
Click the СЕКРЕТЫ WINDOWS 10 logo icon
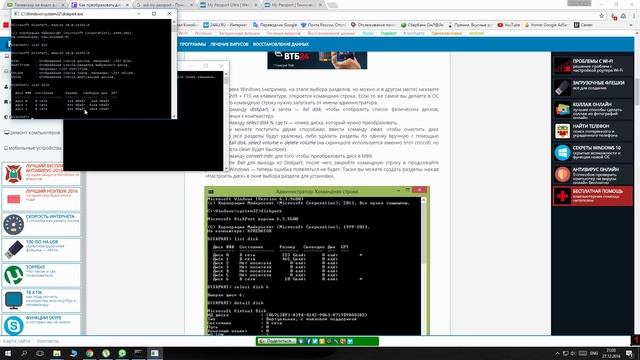coord(562,152)
